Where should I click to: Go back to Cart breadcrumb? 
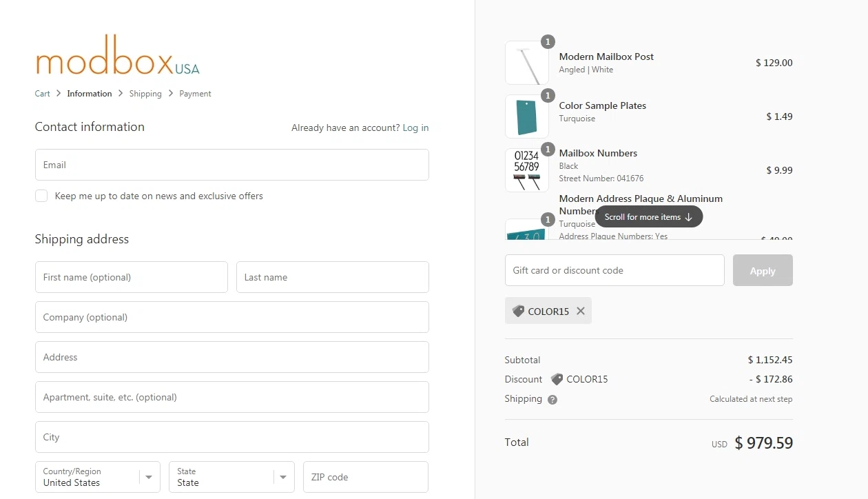[x=43, y=94]
